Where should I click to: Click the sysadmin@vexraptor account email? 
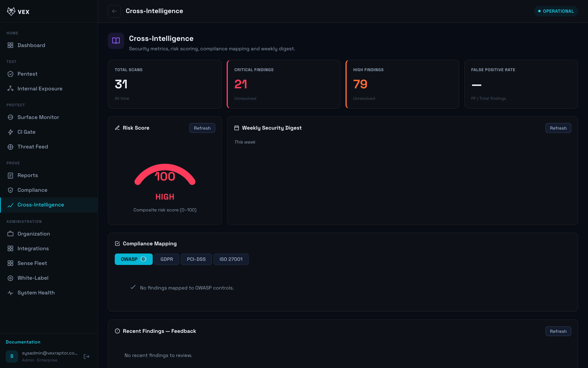pos(50,353)
